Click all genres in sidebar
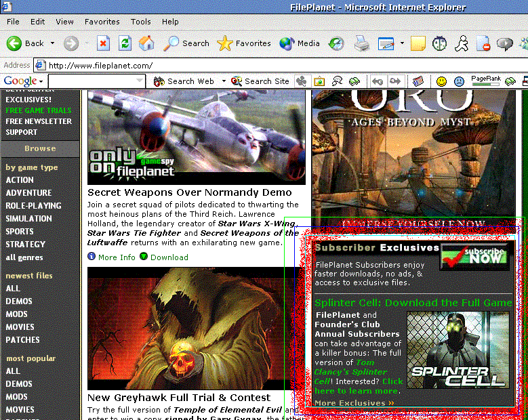The image size is (528, 420). click(24, 257)
